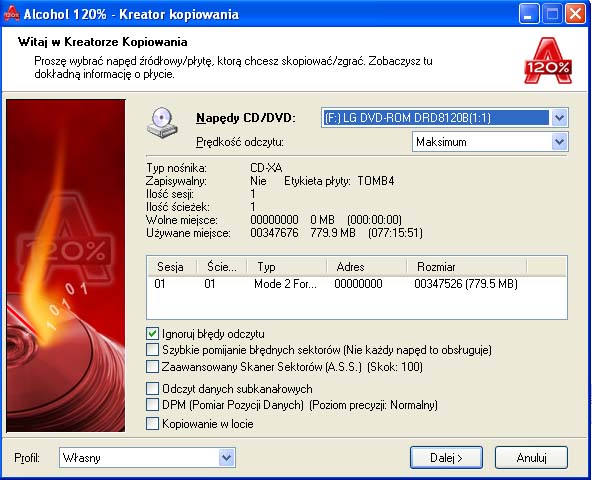Enable Odczyt danych subkanałowych
592x480 pixels.
[x=152, y=388]
